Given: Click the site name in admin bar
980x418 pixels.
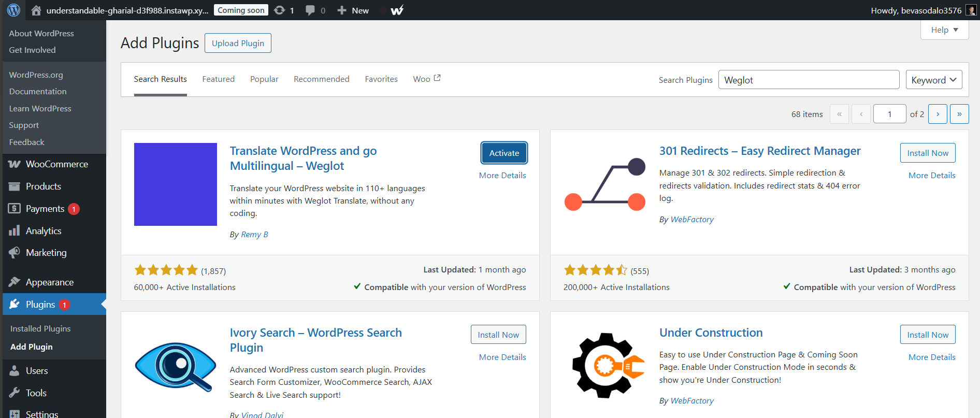Looking at the screenshot, I should click(127, 10).
